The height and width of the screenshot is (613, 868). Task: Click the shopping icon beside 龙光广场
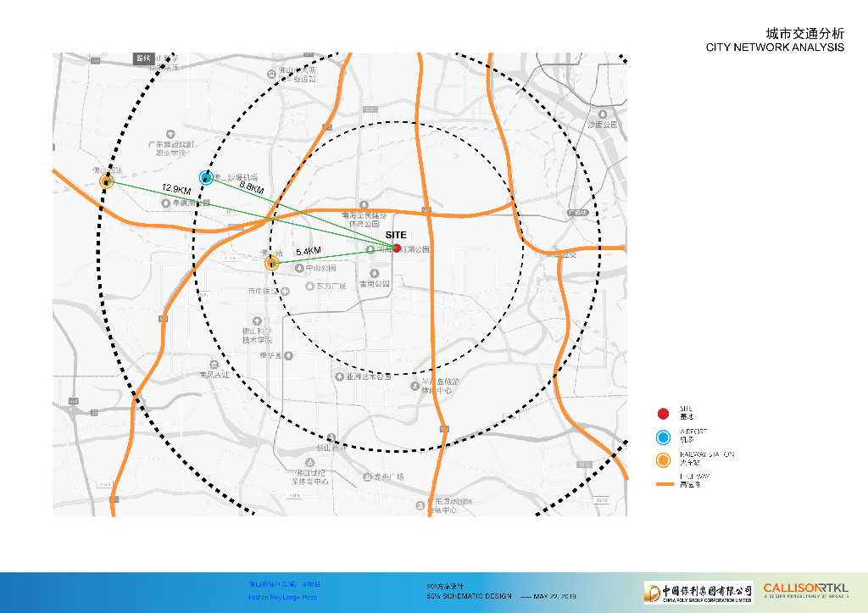[x=367, y=476]
